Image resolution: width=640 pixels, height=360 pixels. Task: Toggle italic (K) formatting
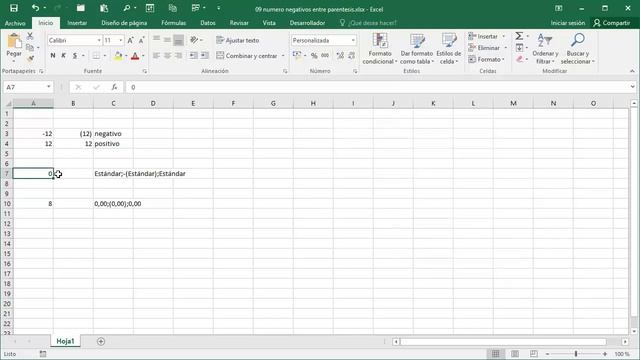[x=63, y=56]
